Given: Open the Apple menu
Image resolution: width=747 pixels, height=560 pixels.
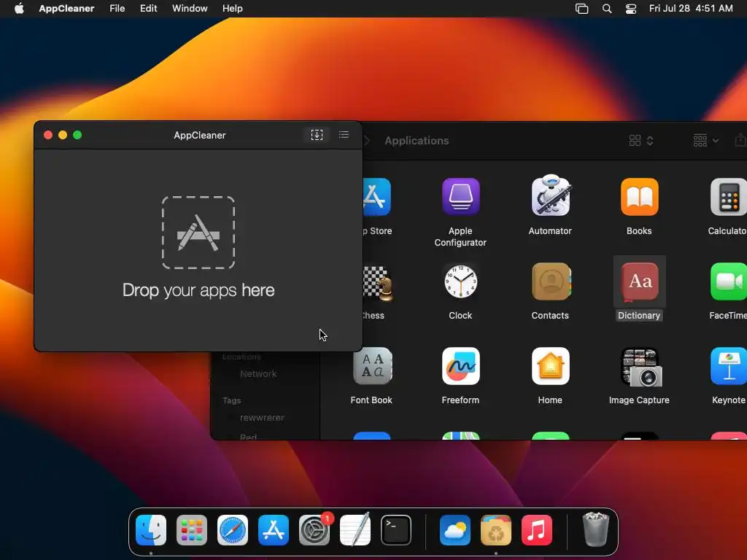Looking at the screenshot, I should pos(19,8).
